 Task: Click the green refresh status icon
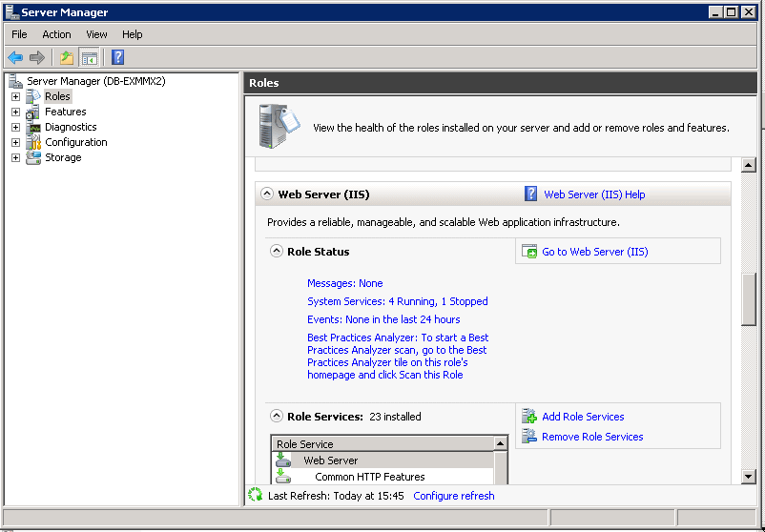coord(256,495)
